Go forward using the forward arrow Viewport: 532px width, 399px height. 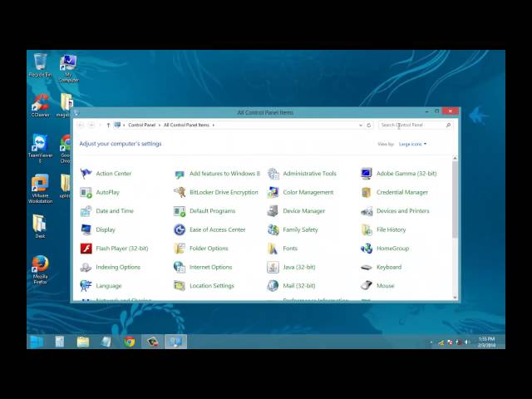pos(91,126)
